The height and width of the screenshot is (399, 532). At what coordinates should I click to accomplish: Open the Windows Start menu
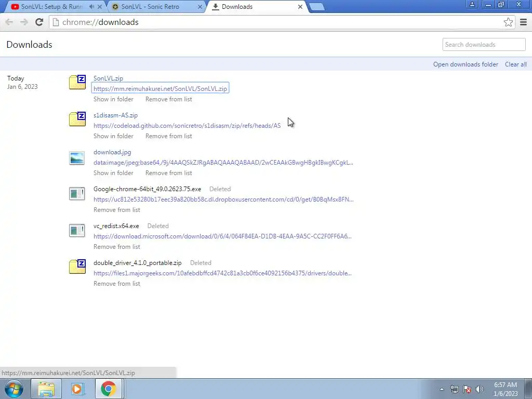(14, 389)
